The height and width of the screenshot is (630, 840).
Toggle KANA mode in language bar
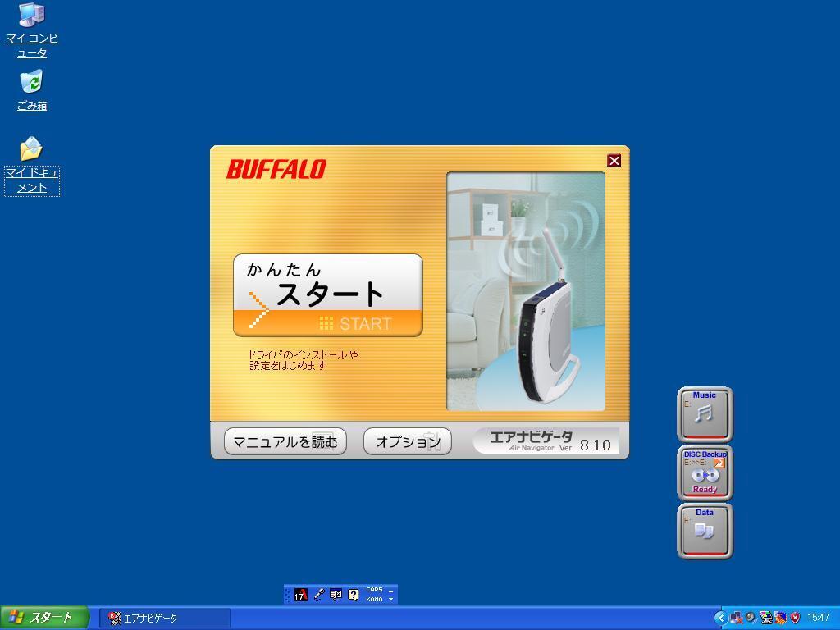(x=374, y=599)
